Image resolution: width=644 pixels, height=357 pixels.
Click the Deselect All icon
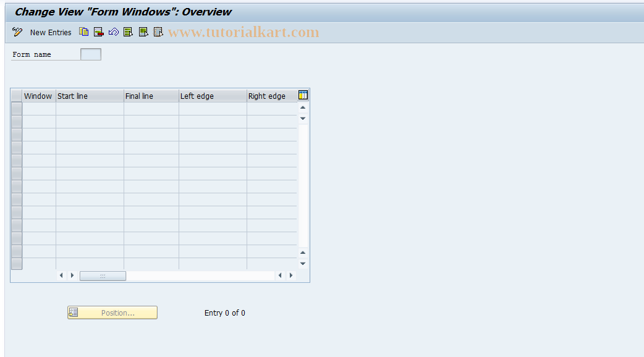point(158,32)
